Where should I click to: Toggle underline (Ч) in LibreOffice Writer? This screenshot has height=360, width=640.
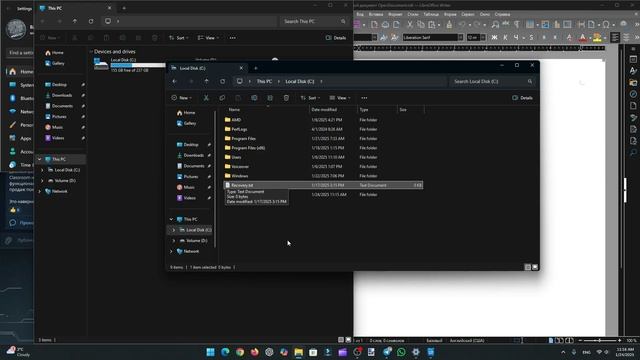[516, 38]
